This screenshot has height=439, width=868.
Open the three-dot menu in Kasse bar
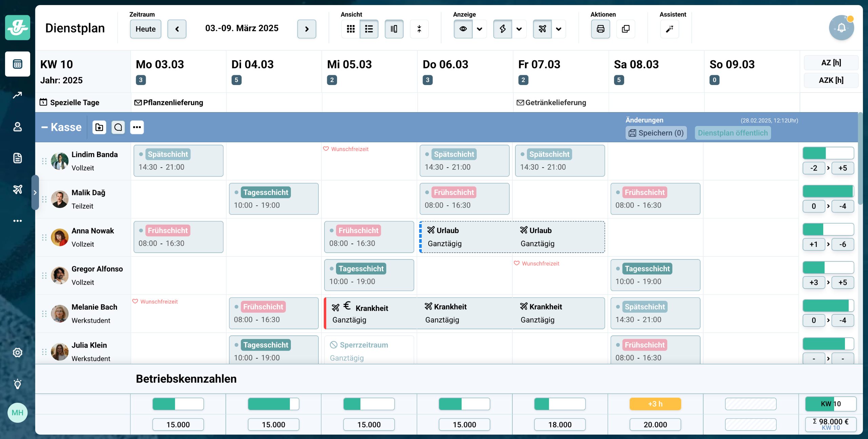pos(137,127)
